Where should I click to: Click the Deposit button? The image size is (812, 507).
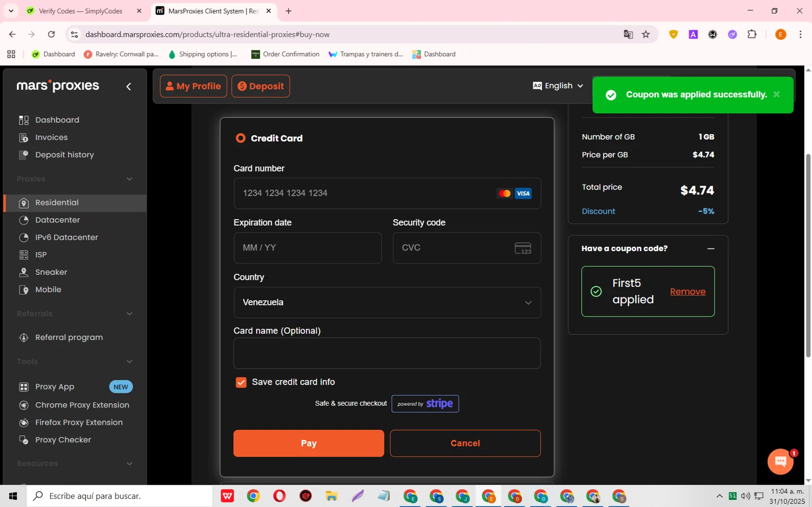(x=260, y=86)
